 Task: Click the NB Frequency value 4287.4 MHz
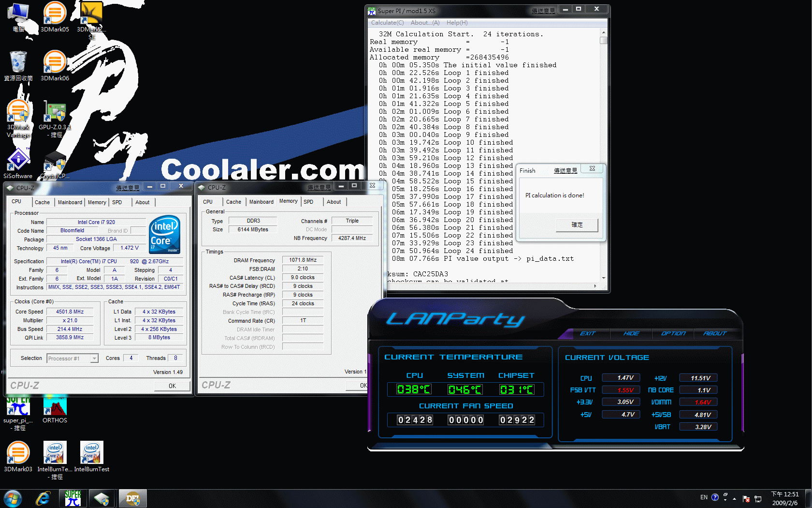(352, 238)
